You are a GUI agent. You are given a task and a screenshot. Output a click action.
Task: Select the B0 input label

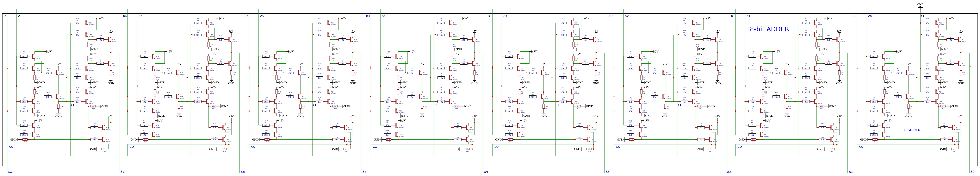(854, 16)
